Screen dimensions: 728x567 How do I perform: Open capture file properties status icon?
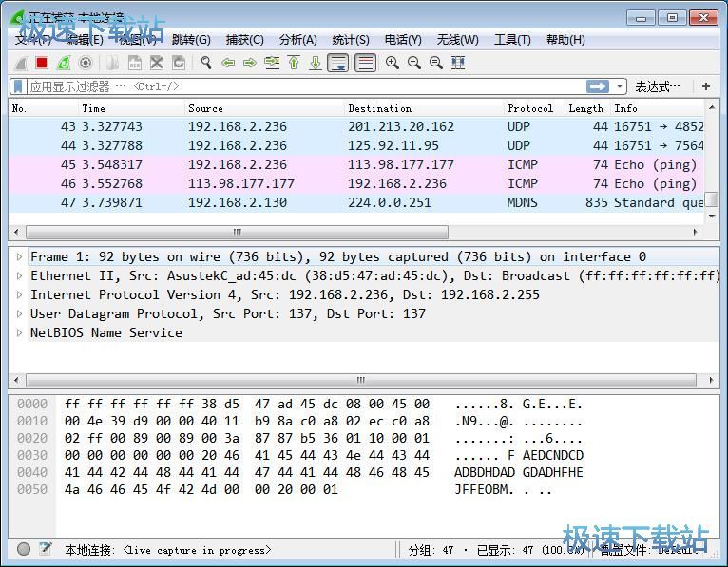coord(45,549)
